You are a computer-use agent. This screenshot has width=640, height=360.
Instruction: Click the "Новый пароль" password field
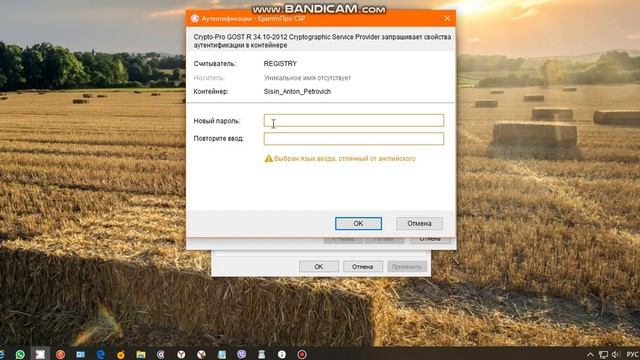[353, 120]
